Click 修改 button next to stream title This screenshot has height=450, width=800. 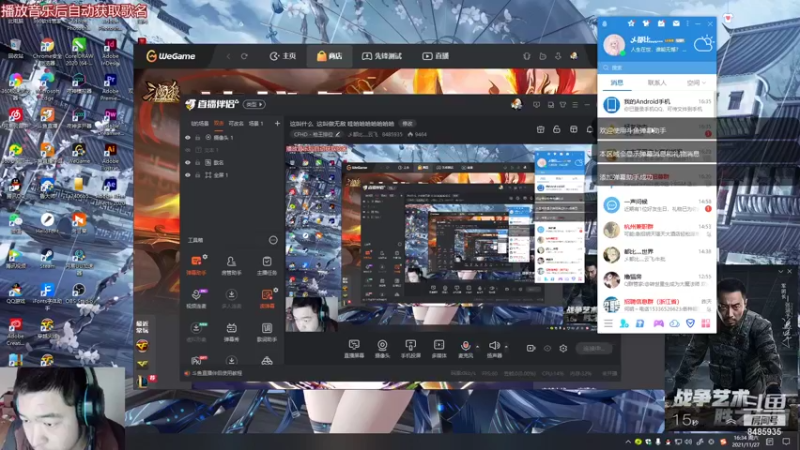pyautogui.click(x=407, y=123)
